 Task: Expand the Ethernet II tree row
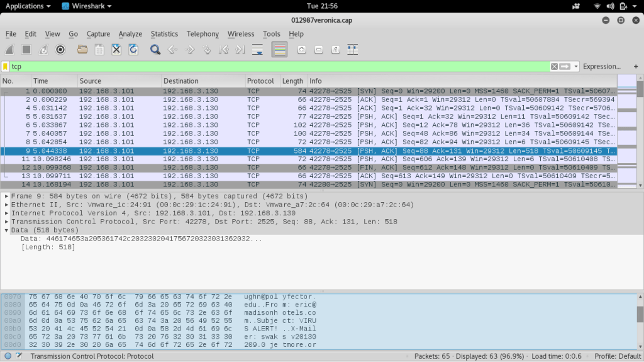click(6, 205)
